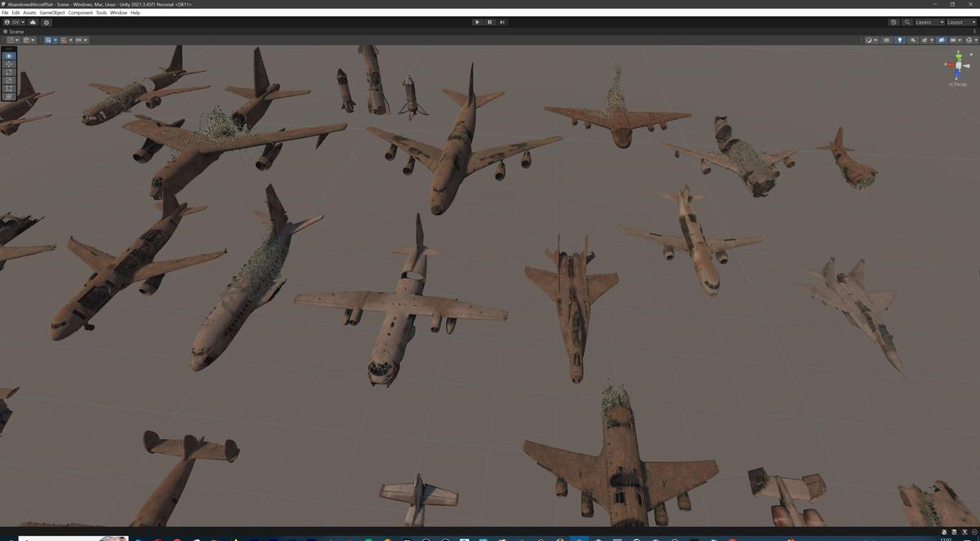Screen dimensions: 980x541
Task: Expand the Gizmos dropdown arrow
Action: [x=976, y=40]
